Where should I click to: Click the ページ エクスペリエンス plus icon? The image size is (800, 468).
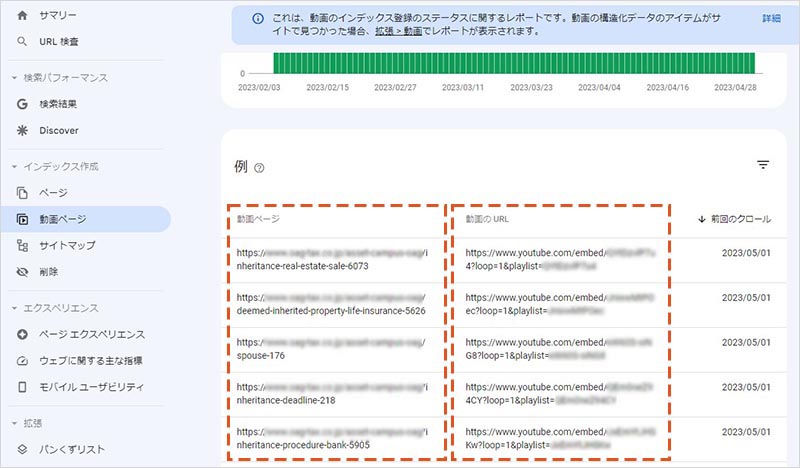(23, 334)
